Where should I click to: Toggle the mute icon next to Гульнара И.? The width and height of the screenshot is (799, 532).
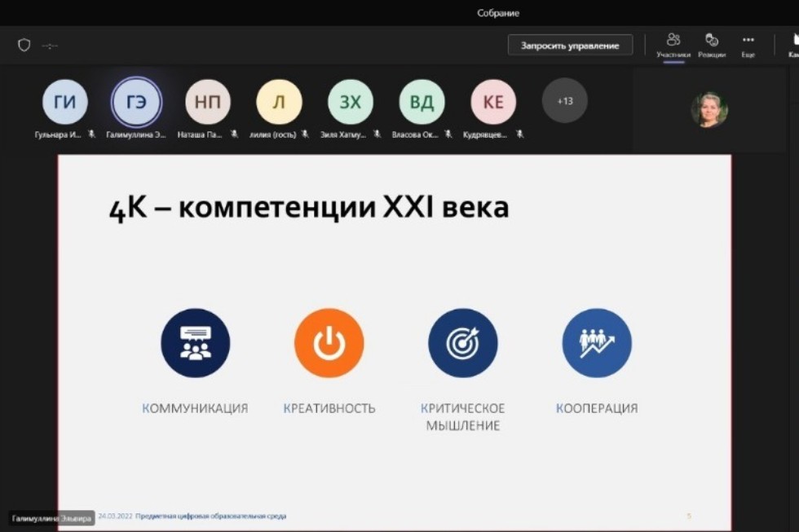point(92,134)
